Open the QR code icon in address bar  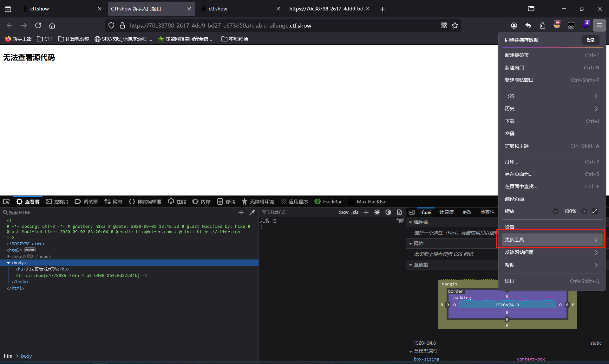tap(444, 25)
